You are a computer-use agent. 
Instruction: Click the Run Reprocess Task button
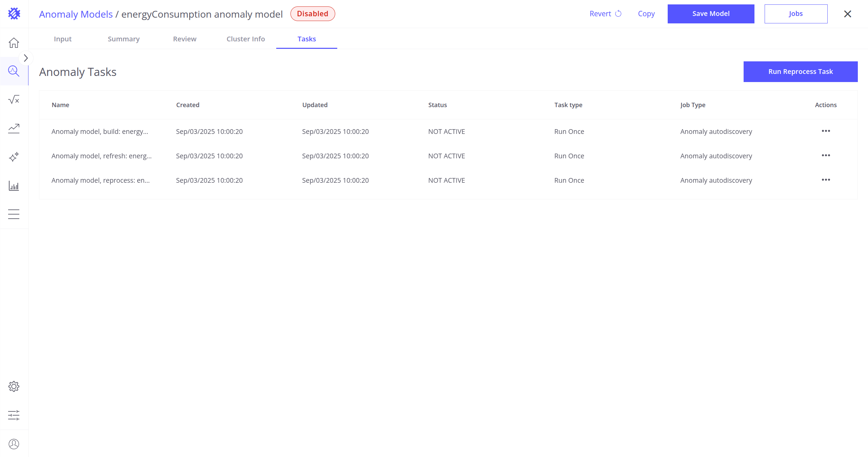[x=800, y=72]
